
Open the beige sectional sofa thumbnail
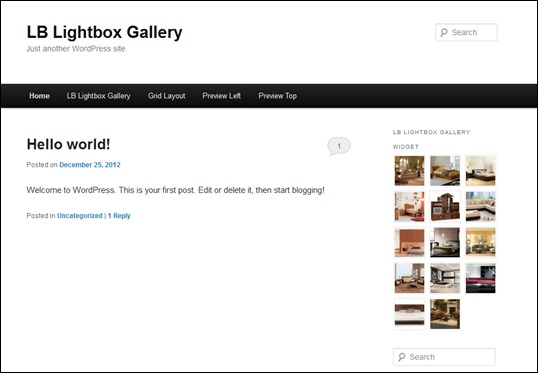tap(480, 206)
